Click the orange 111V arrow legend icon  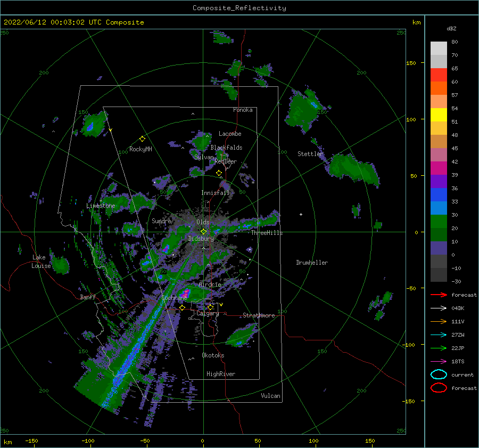coord(439,321)
